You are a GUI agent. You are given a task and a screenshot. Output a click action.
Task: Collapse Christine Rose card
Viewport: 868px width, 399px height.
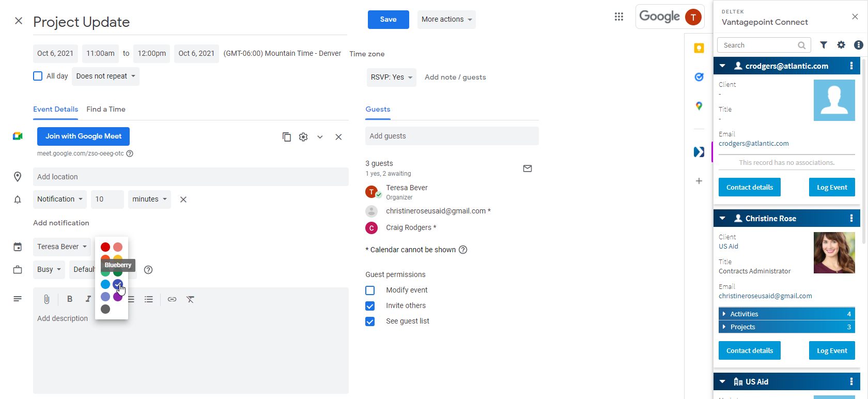[x=723, y=218]
